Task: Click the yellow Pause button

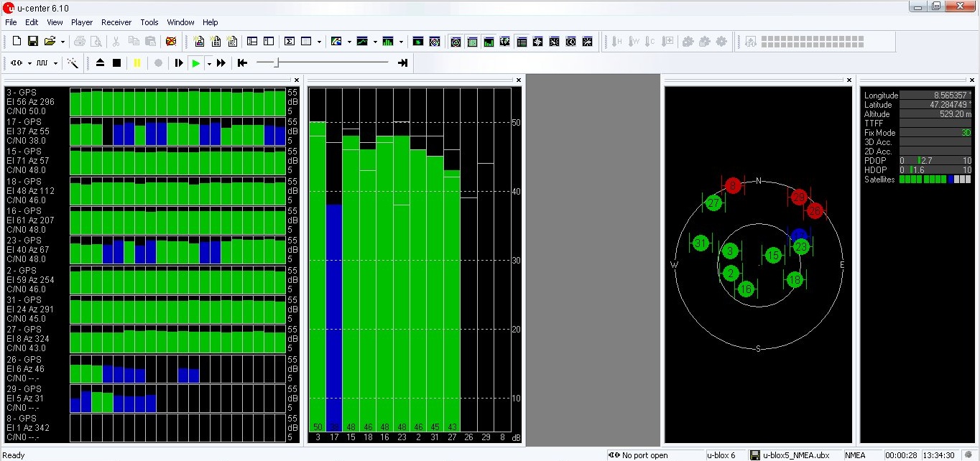Action: pyautogui.click(x=137, y=63)
